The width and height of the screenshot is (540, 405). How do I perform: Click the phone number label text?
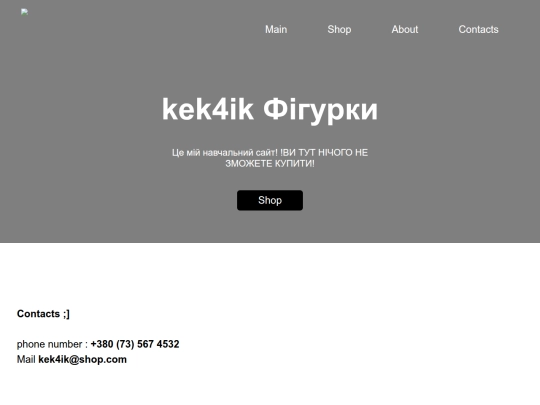(x=50, y=344)
